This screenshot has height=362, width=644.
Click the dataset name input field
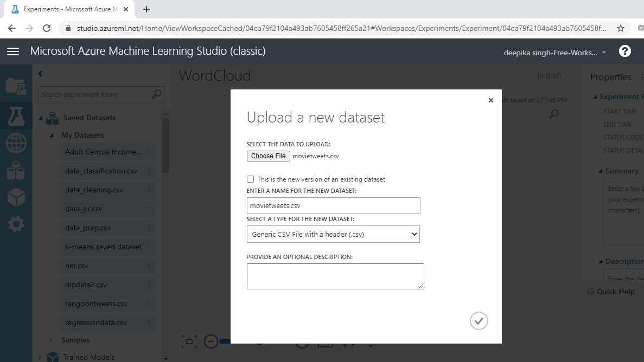333,205
